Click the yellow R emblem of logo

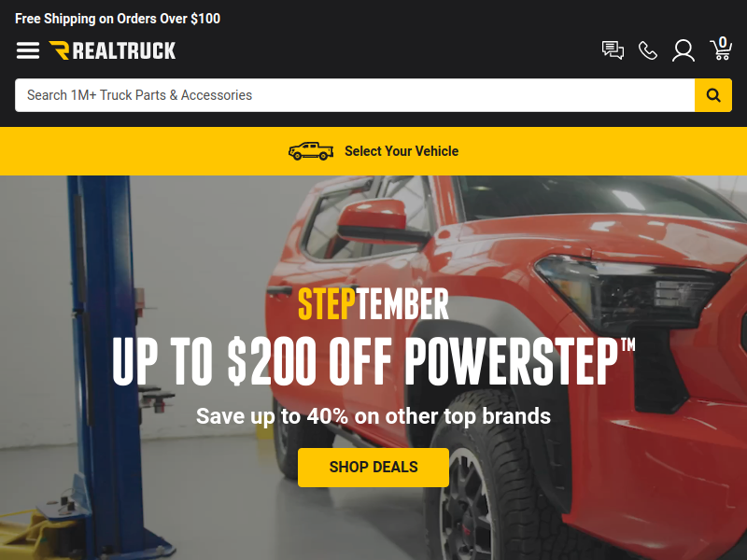click(59, 50)
